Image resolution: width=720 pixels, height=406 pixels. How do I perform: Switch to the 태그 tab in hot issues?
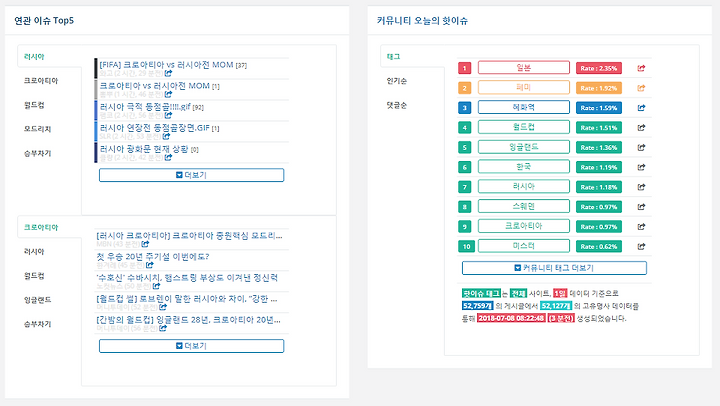pyautogui.click(x=394, y=56)
